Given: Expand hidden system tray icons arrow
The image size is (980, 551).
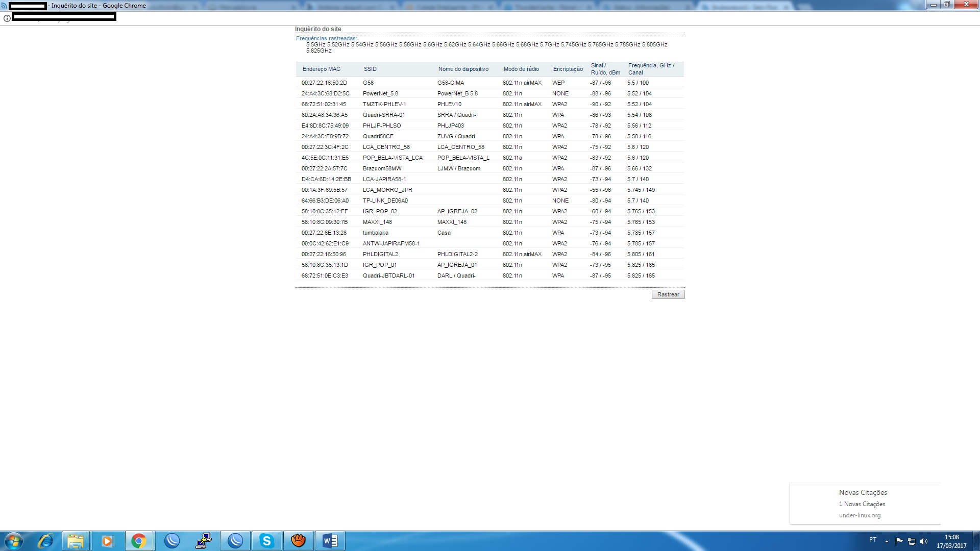Looking at the screenshot, I should click(x=887, y=541).
